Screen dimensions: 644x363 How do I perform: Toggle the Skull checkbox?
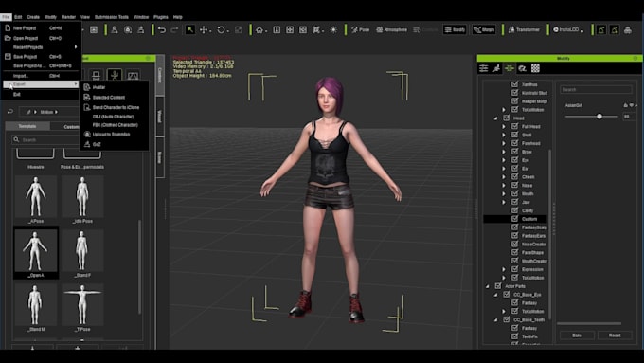tap(514, 135)
